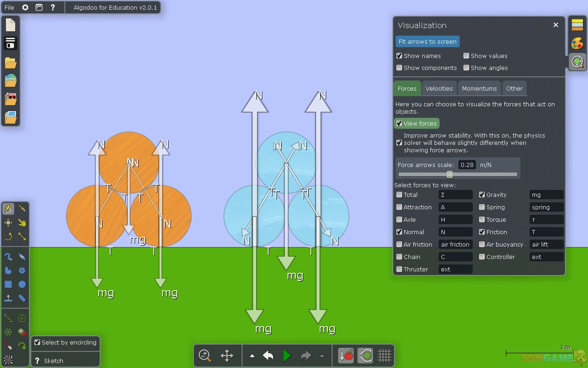Uncheck the Friction force checkbox
588x368 pixels.
(x=482, y=232)
